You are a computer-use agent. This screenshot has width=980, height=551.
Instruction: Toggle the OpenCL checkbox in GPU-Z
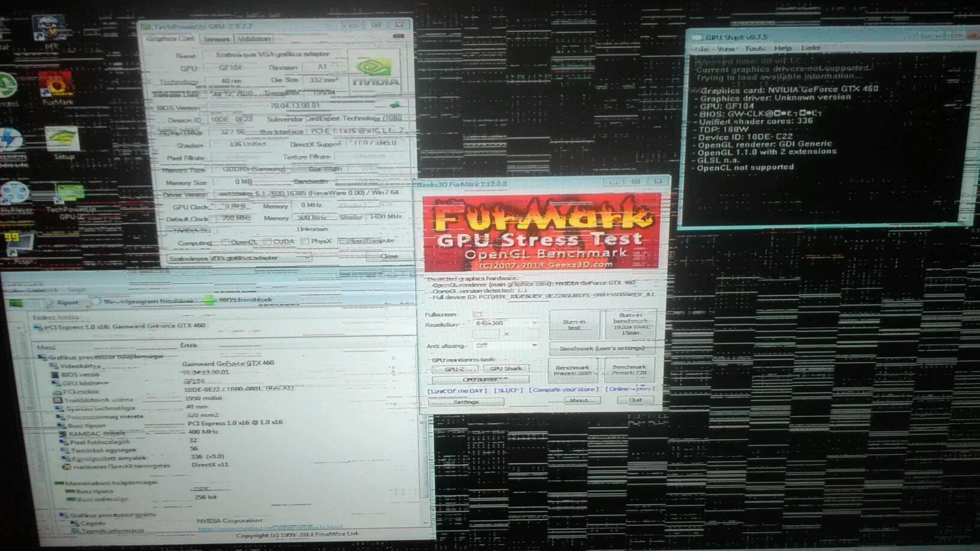tap(225, 242)
